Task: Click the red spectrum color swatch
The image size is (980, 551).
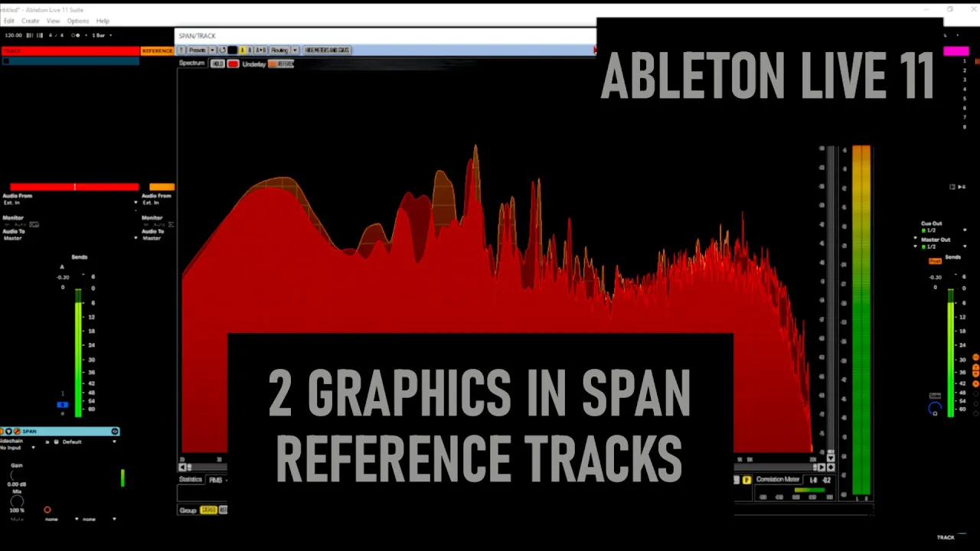Action: point(233,64)
